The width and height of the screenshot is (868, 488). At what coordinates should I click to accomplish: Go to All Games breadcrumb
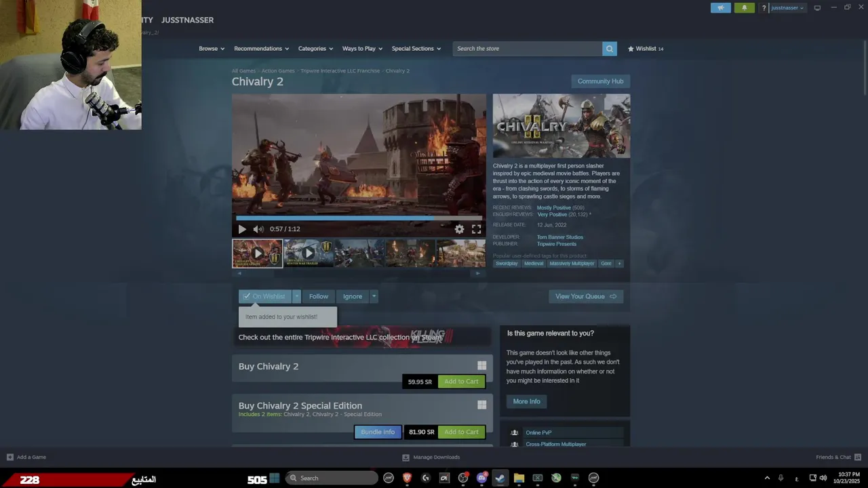pyautogui.click(x=243, y=71)
